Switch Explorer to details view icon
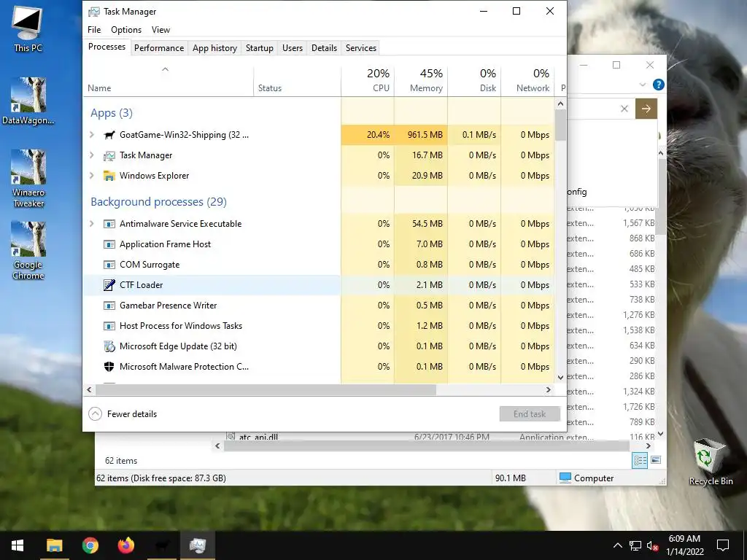This screenshot has height=560, width=747. [640, 460]
